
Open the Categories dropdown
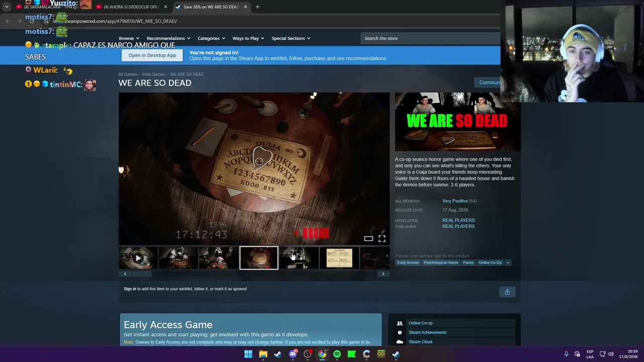[211, 38]
